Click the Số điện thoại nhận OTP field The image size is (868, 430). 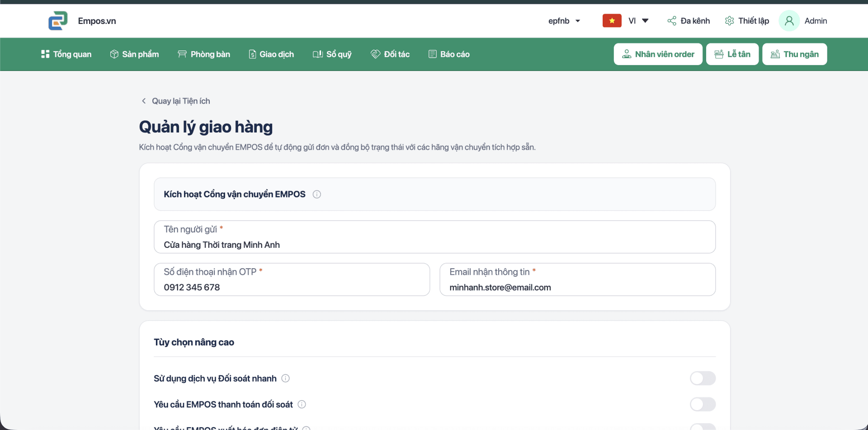pos(292,279)
